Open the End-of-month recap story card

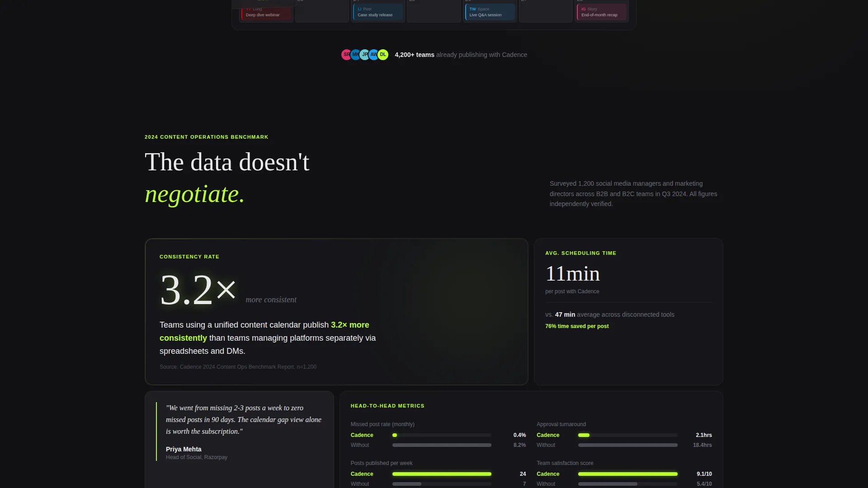pos(602,12)
